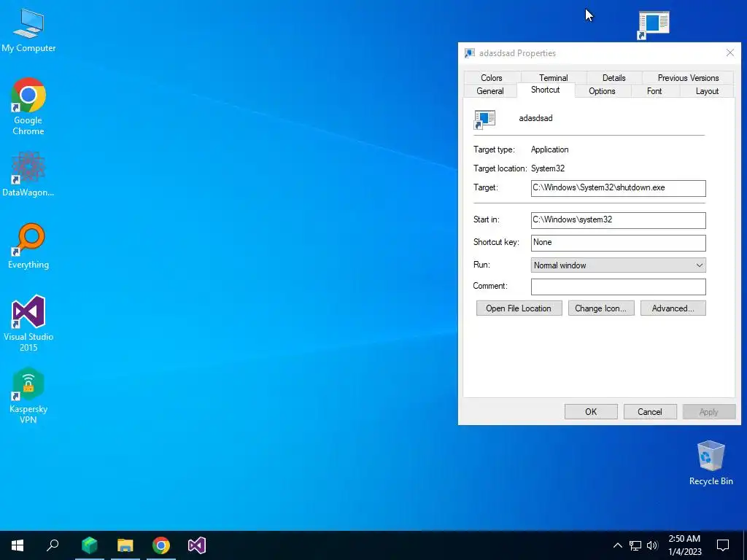The width and height of the screenshot is (747, 560).
Task: Click into the Target path field
Action: [x=619, y=188]
